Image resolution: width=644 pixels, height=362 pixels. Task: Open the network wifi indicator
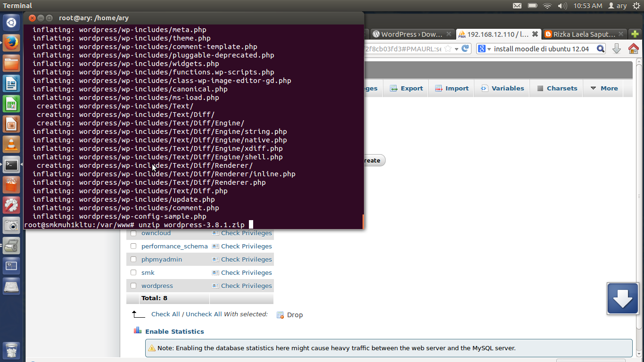coord(547,6)
